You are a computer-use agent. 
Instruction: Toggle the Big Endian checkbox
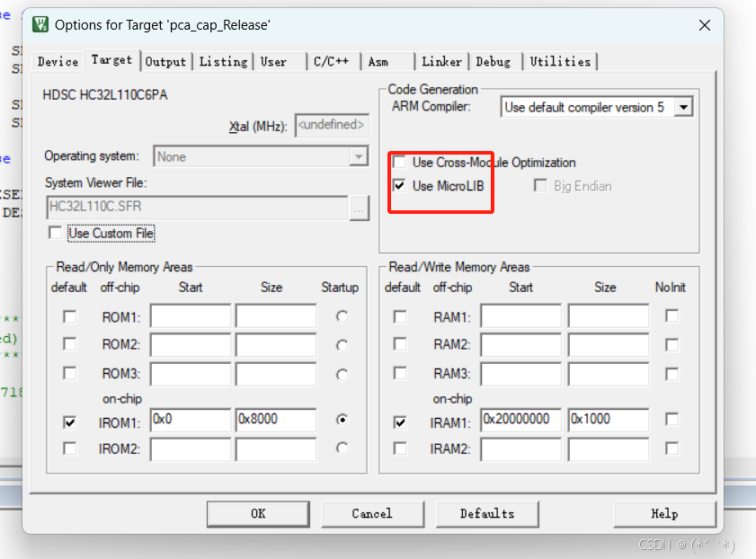pyautogui.click(x=540, y=185)
